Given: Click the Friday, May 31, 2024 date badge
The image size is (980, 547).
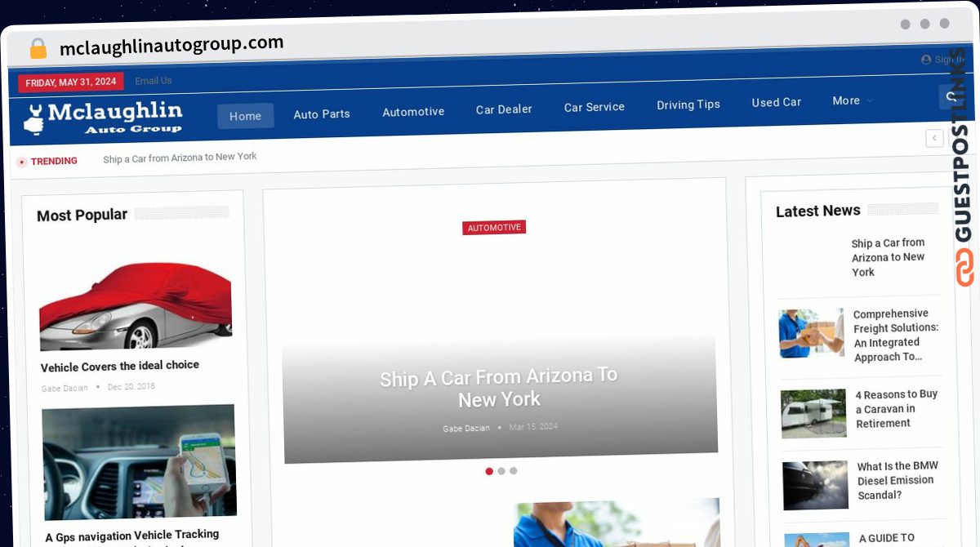Looking at the screenshot, I should point(71,82).
